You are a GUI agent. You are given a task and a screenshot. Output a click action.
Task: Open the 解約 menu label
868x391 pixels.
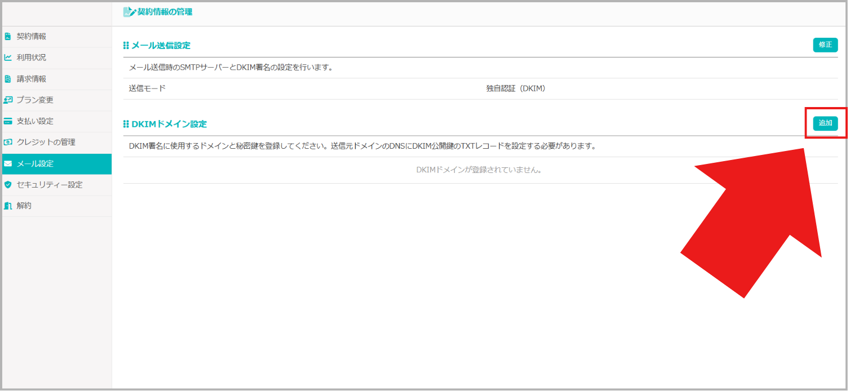click(x=24, y=206)
